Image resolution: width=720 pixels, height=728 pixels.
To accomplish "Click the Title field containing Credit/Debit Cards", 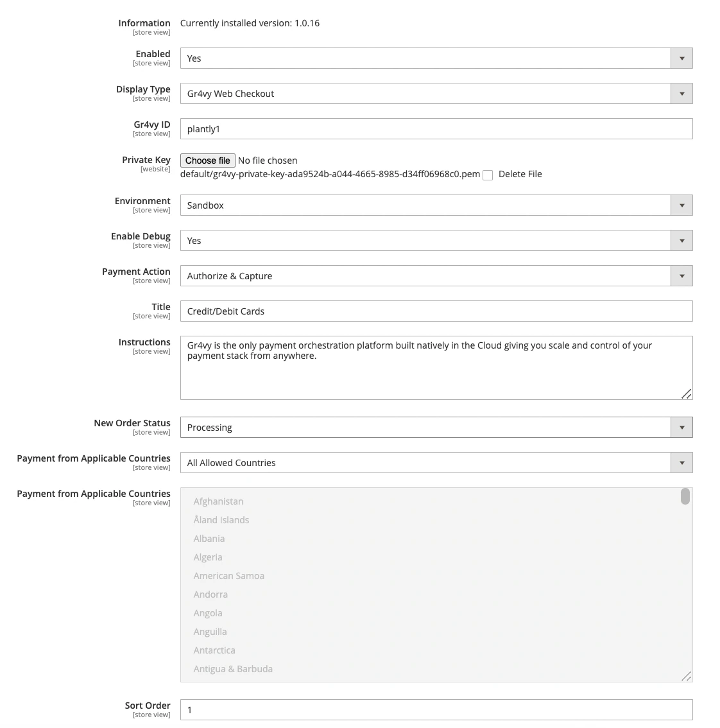I will 385,311.
